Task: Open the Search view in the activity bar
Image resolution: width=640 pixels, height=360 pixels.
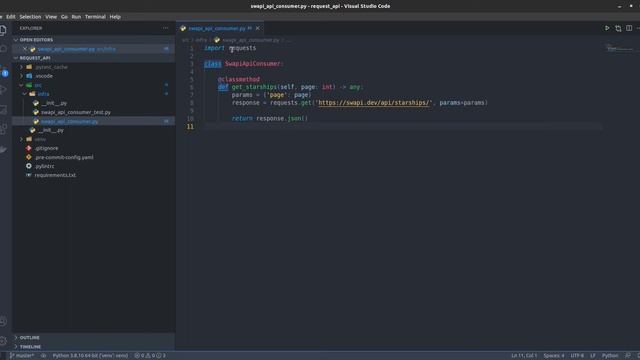Action: coord(3,49)
